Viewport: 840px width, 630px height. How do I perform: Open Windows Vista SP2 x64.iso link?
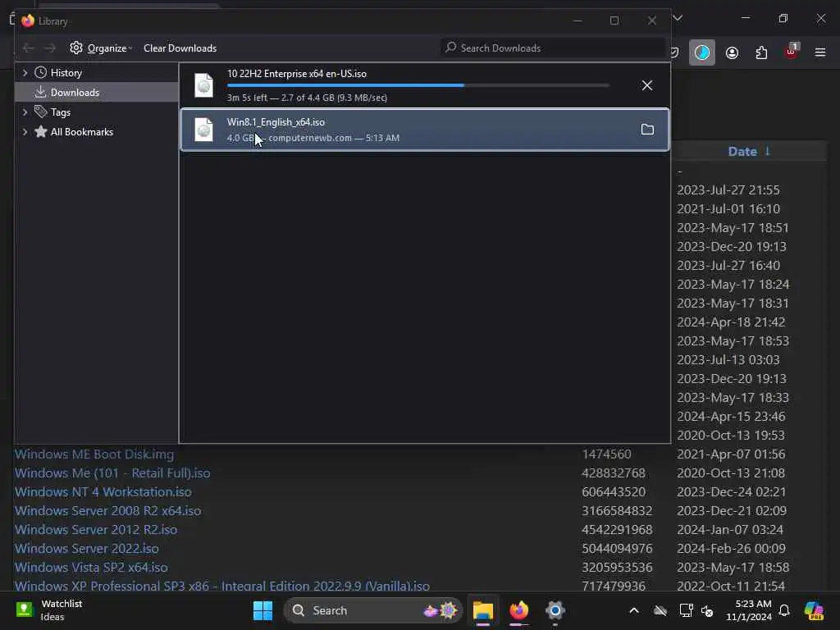[91, 568]
